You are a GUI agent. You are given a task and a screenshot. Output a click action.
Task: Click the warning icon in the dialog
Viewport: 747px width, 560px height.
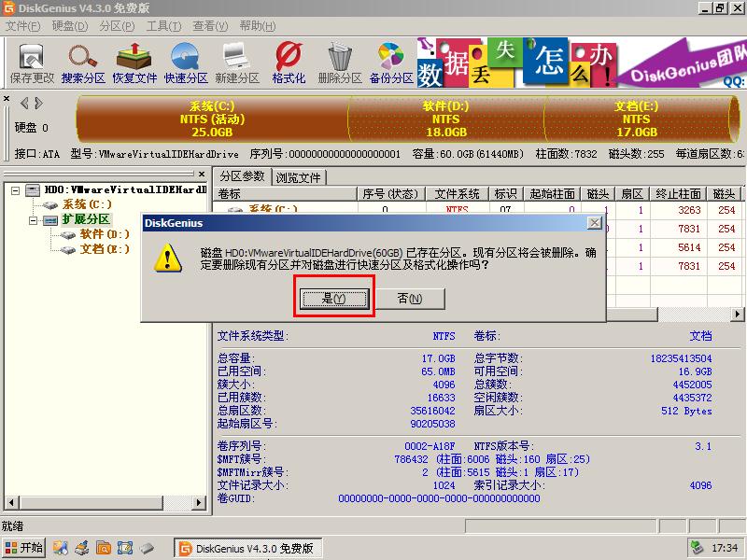pyautogui.click(x=168, y=259)
